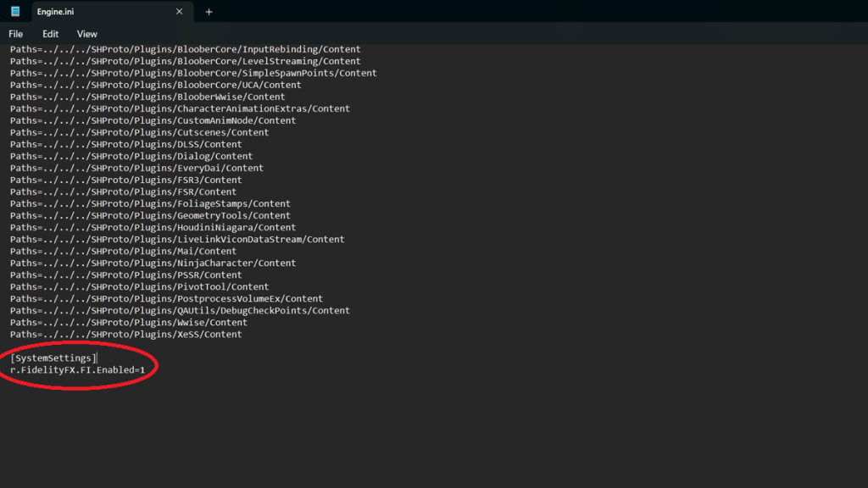The height and width of the screenshot is (488, 868).
Task: Click the FSR3/Content path line
Action: click(x=125, y=180)
